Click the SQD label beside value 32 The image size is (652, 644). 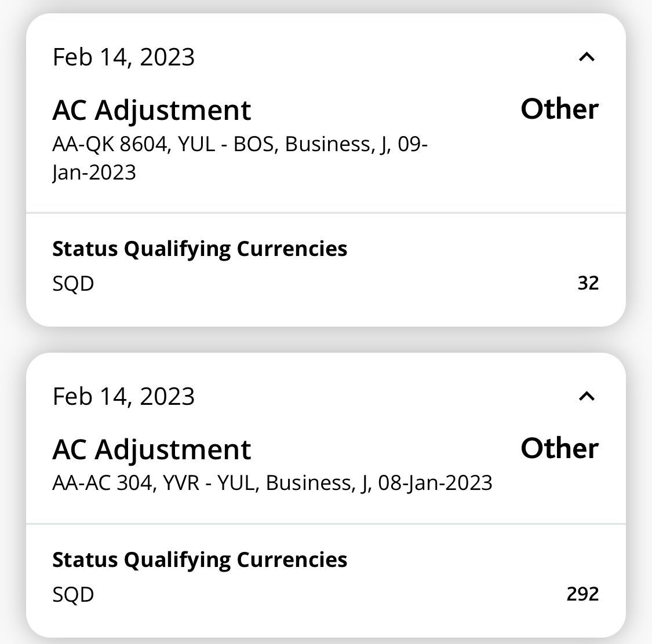(73, 284)
